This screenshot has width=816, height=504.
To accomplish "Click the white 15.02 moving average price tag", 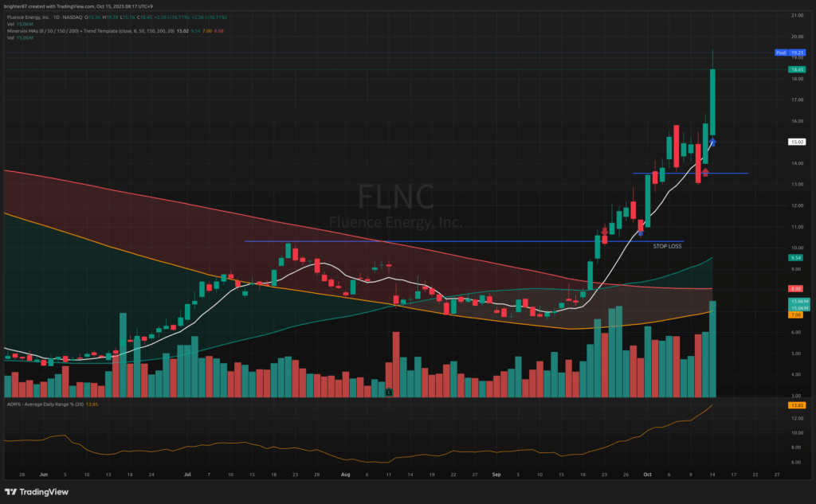I will (x=794, y=142).
